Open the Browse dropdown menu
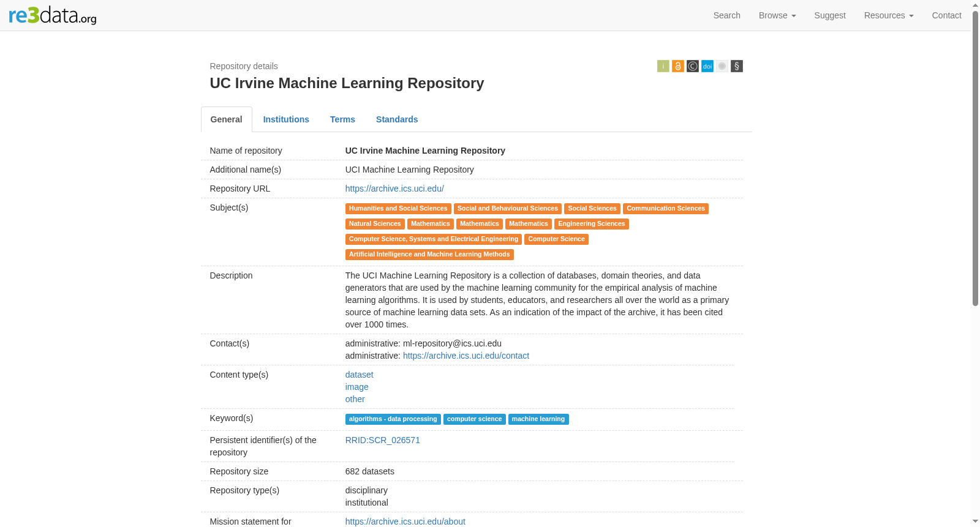980x527 pixels. 777,15
